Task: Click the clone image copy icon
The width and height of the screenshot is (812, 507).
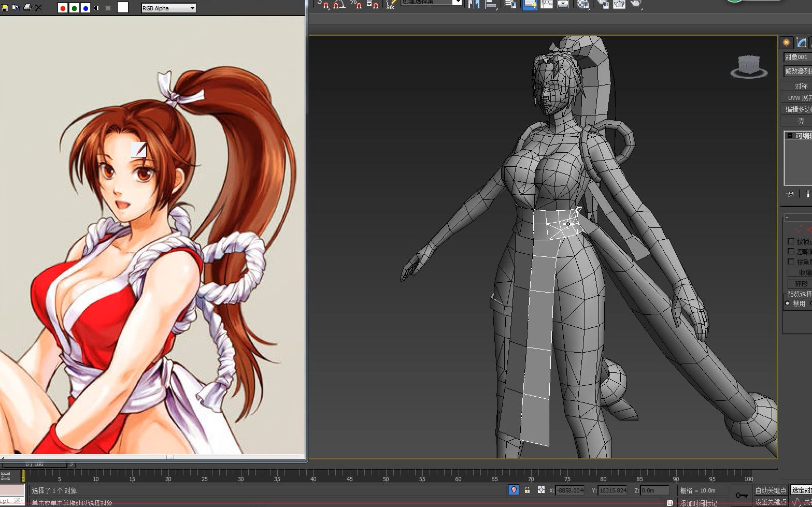Action: (16, 8)
